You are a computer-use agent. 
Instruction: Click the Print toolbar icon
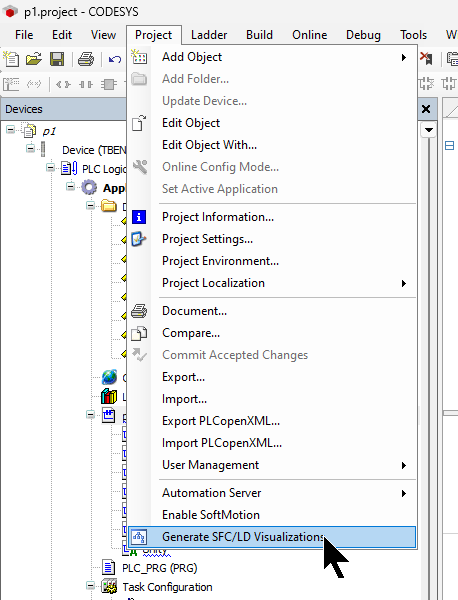[86, 59]
